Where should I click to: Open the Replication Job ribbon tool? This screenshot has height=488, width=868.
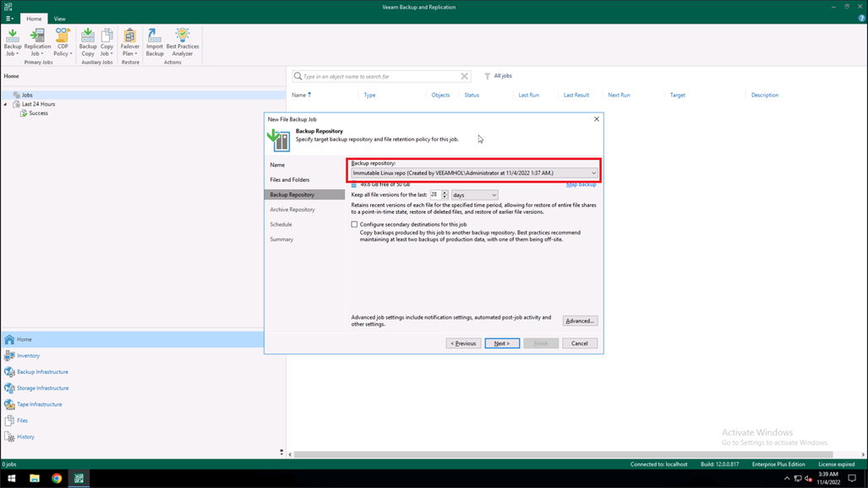[x=37, y=42]
